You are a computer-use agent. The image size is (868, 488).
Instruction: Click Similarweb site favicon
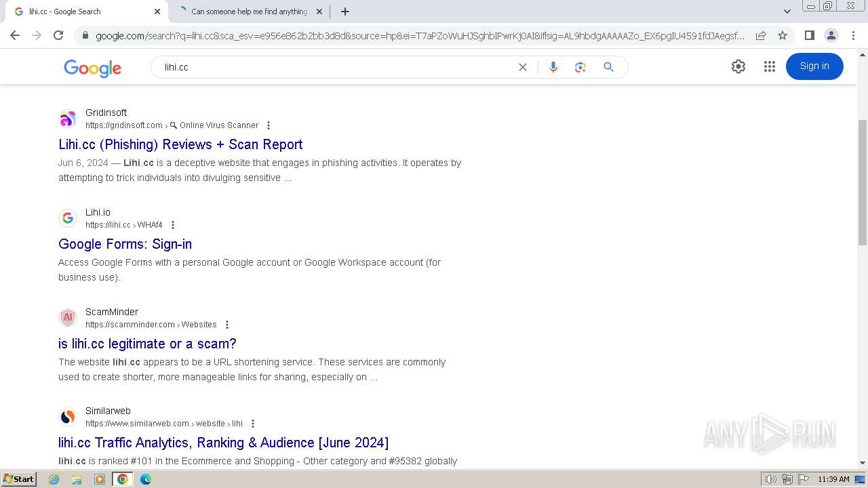pos(67,417)
